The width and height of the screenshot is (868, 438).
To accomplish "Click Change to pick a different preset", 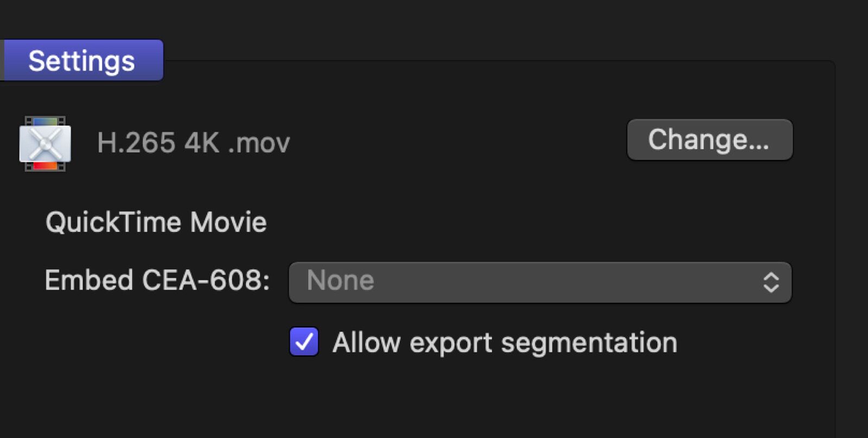I will pos(710,140).
